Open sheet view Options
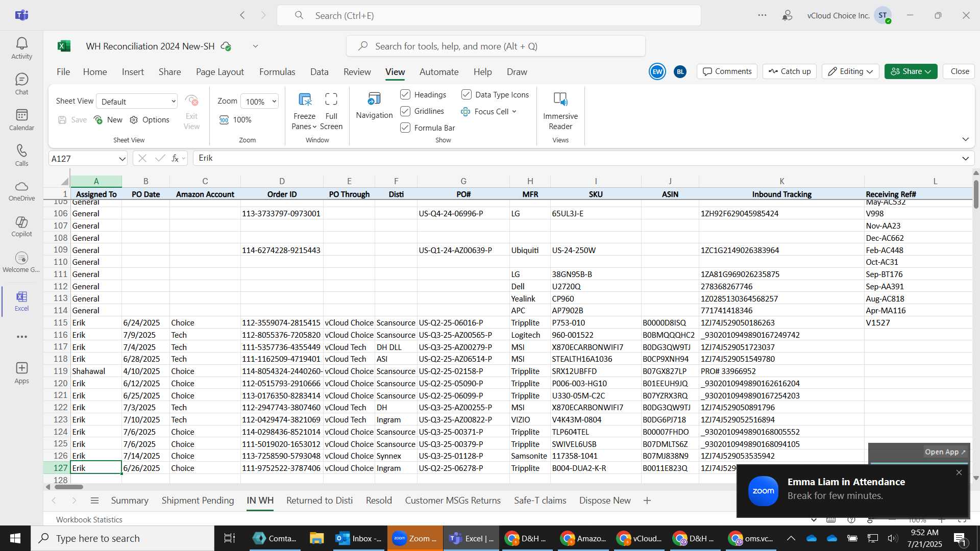This screenshot has height=551, width=980. (x=150, y=120)
